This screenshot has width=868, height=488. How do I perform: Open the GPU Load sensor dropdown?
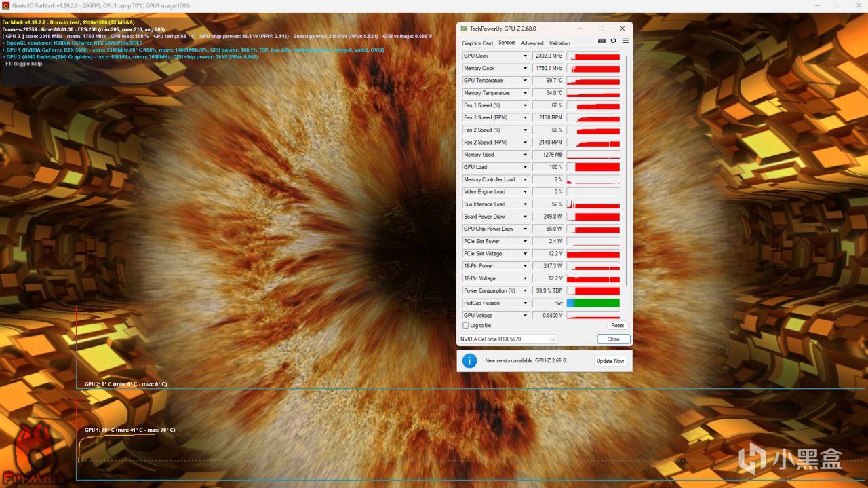tap(525, 167)
